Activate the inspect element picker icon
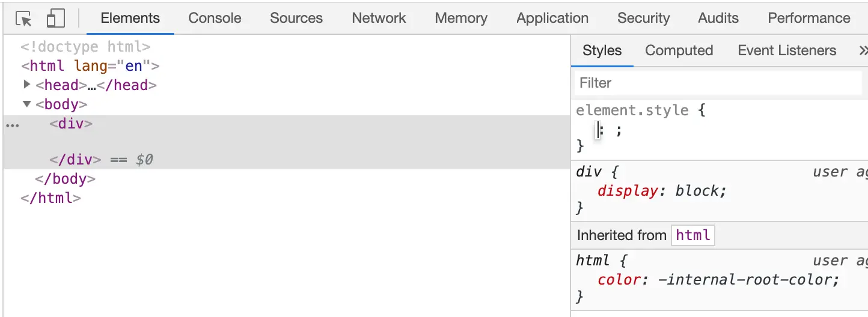The width and height of the screenshot is (868, 317). click(24, 19)
